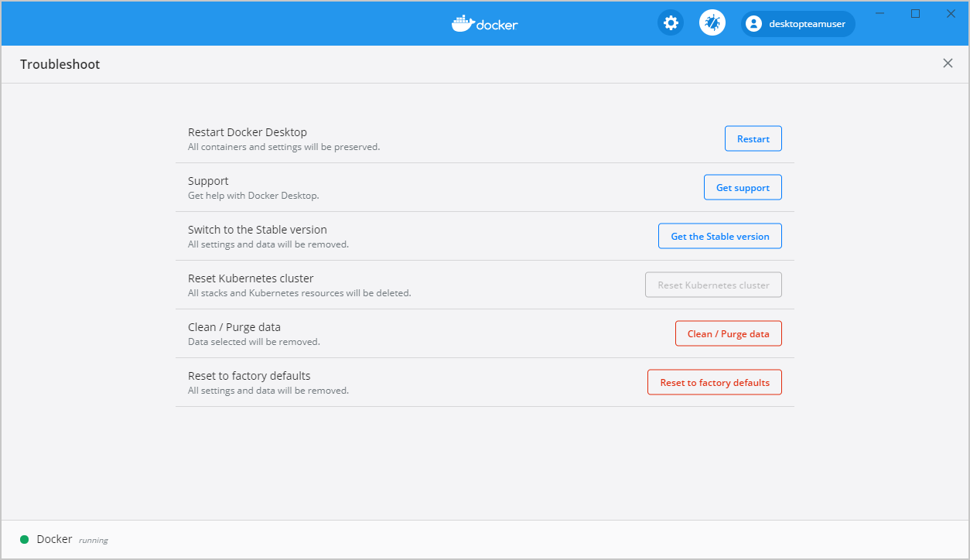Click the Troubleshoot page heading

(x=60, y=64)
